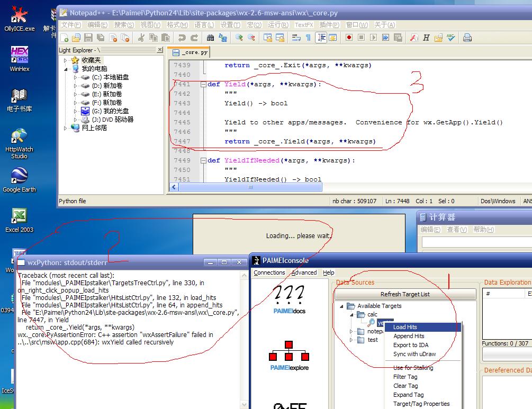Collapse the def Yield fold marker

[203, 85]
